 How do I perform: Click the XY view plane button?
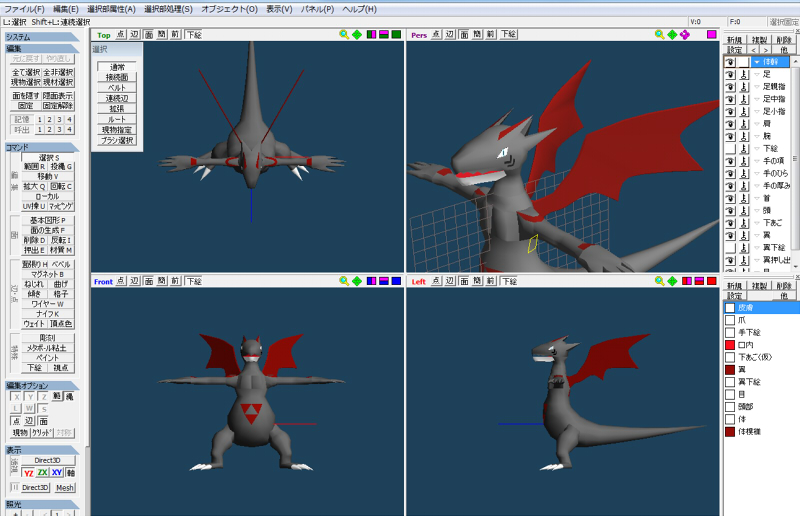[x=57, y=473]
